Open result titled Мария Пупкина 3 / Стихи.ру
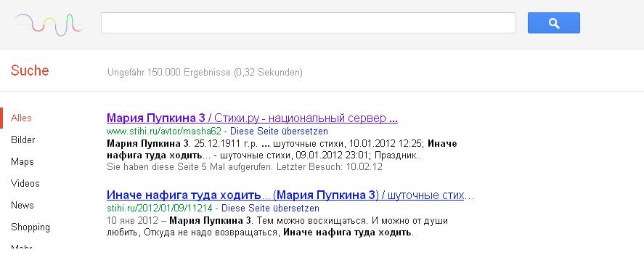The image size is (644, 279). (252, 118)
